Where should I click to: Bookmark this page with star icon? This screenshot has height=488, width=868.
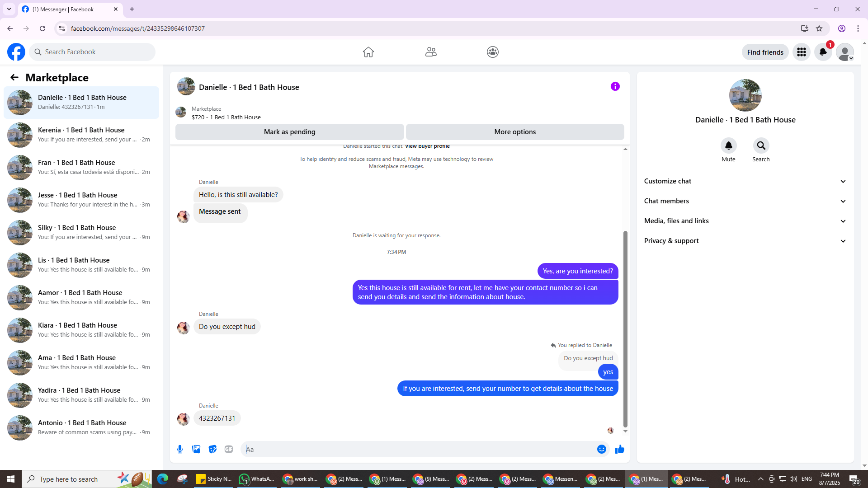click(819, 28)
